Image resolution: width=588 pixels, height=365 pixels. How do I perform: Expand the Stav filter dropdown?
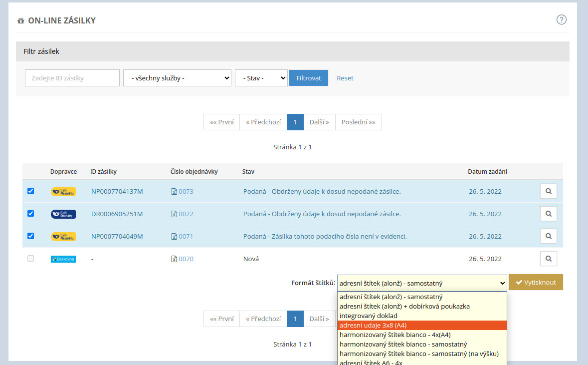(x=261, y=78)
